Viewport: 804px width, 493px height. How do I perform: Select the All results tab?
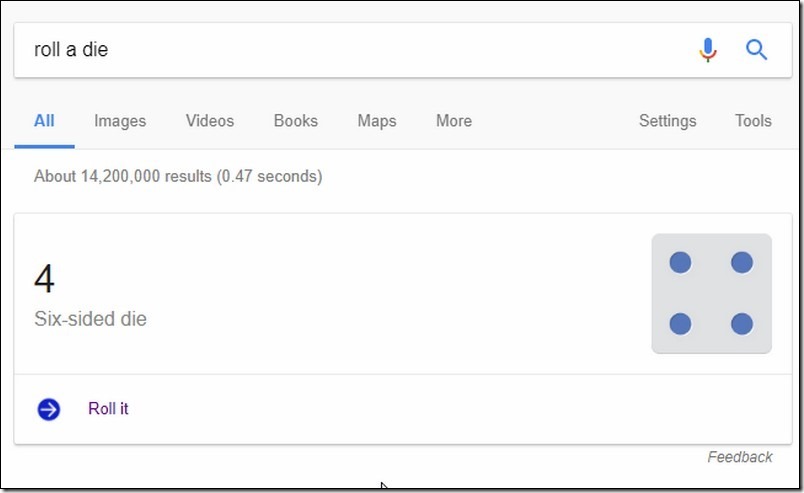point(44,121)
